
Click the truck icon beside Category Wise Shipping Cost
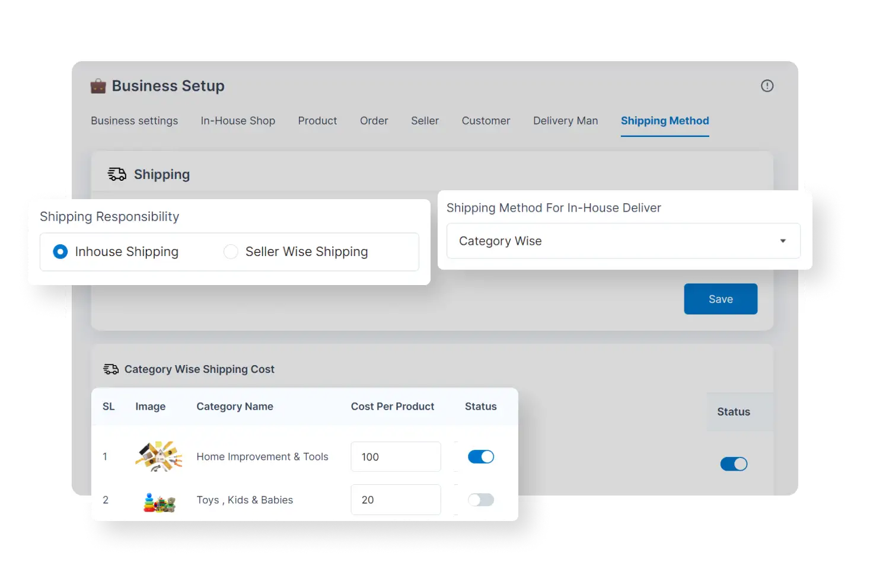click(x=110, y=369)
